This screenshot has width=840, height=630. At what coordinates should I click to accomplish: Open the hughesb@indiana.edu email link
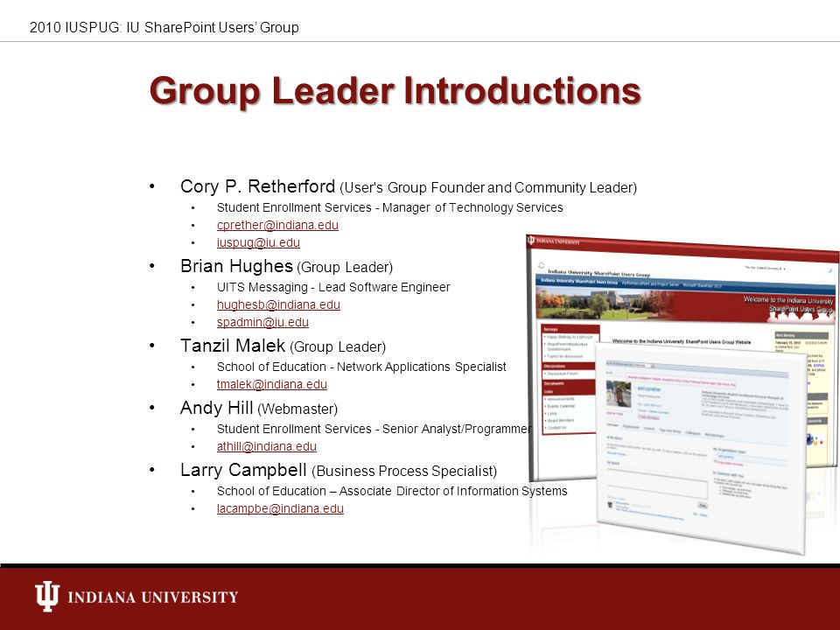(x=278, y=304)
